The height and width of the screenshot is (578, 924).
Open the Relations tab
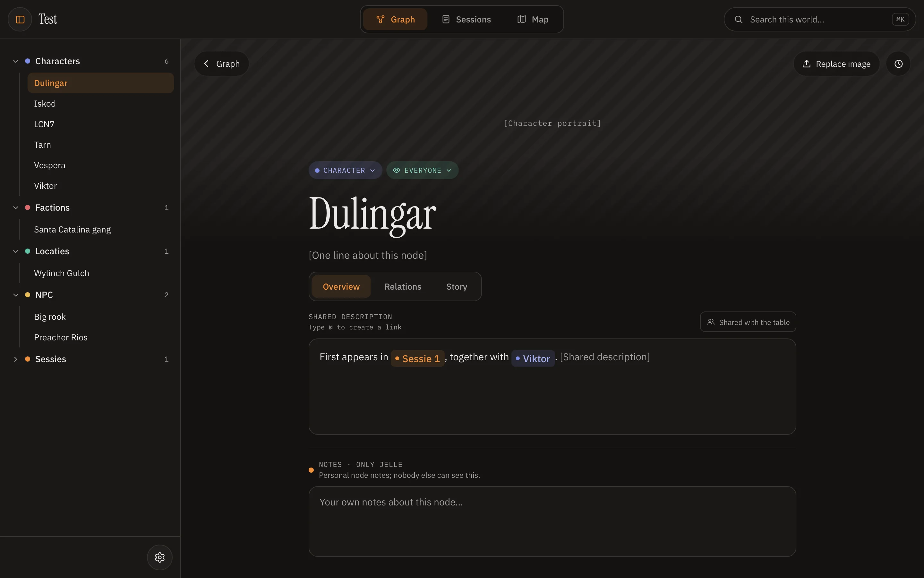pos(403,286)
